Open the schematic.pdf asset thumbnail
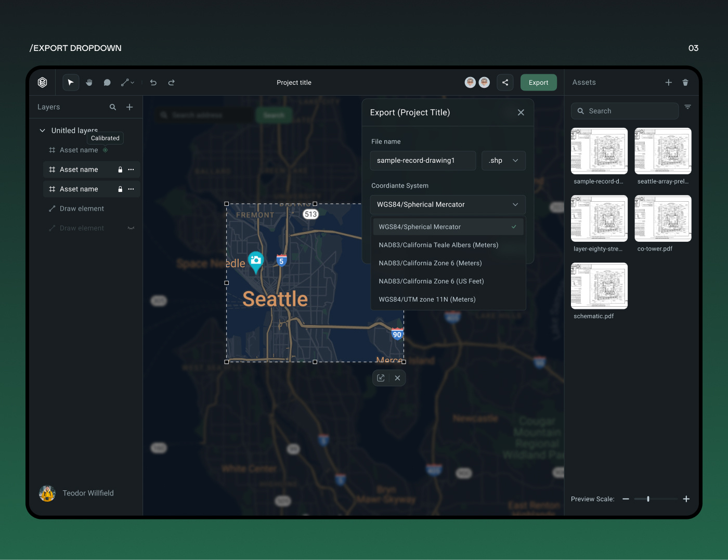 (x=599, y=285)
